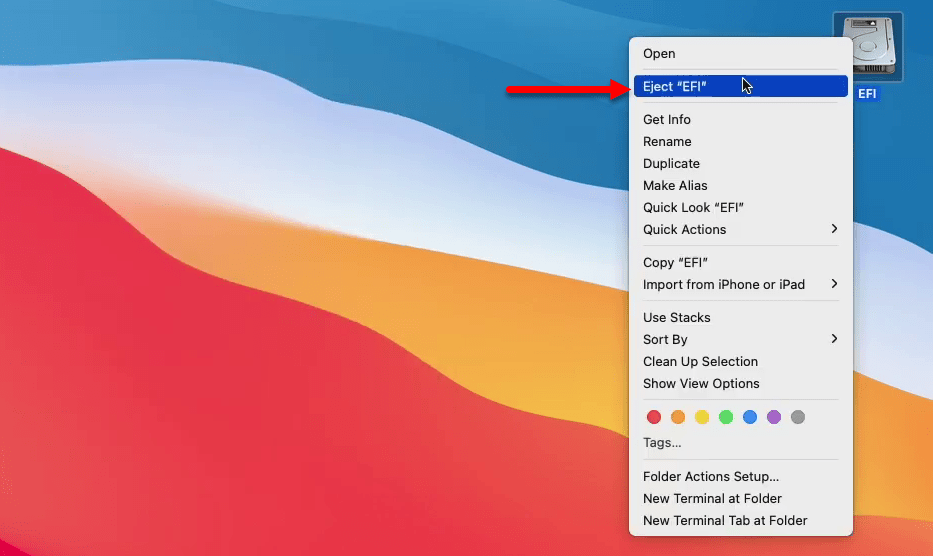The height and width of the screenshot is (556, 933).
Task: Apply the yellow tag color
Action: coord(702,417)
